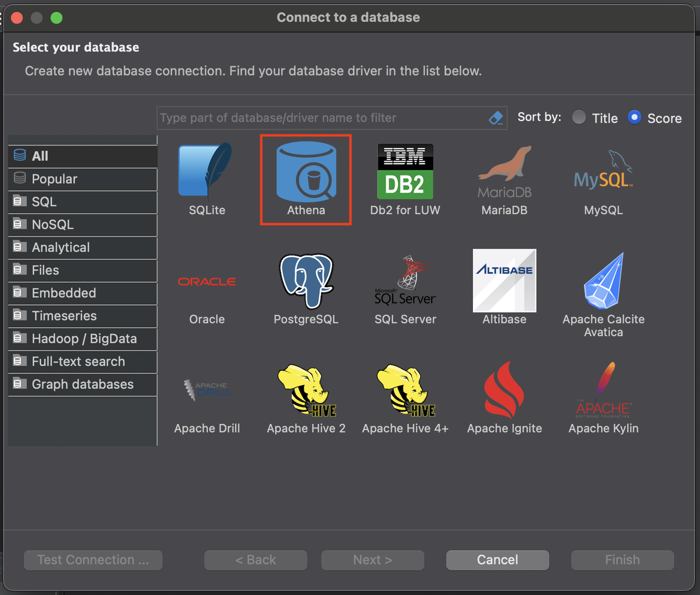Select the PostgreSQL elephant icon
This screenshot has width=700, height=595.
(x=306, y=281)
